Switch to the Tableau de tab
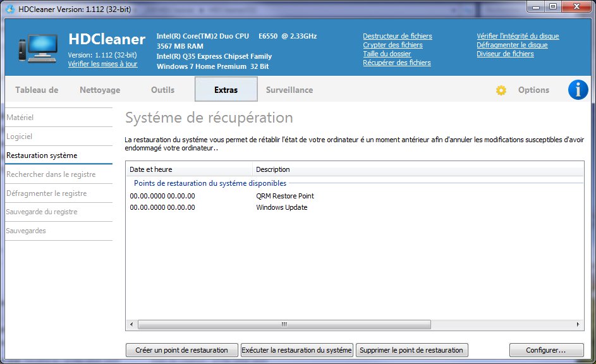The height and width of the screenshot is (364, 596). [x=37, y=90]
